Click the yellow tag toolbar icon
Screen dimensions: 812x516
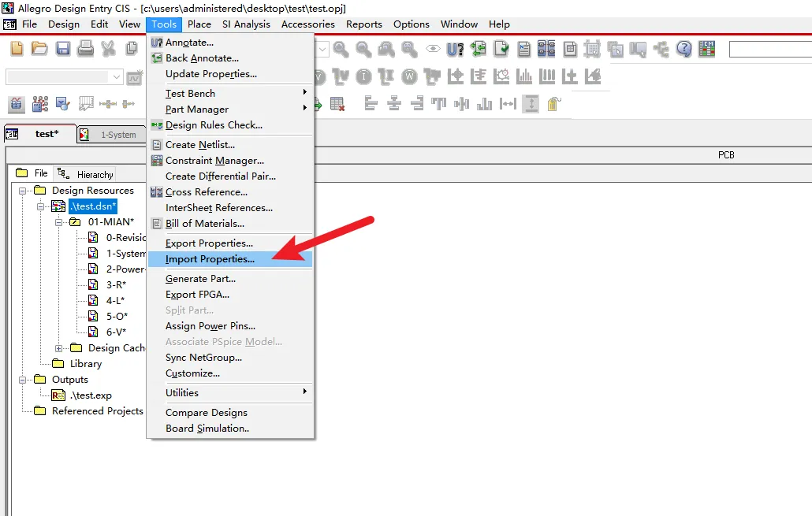(x=553, y=104)
